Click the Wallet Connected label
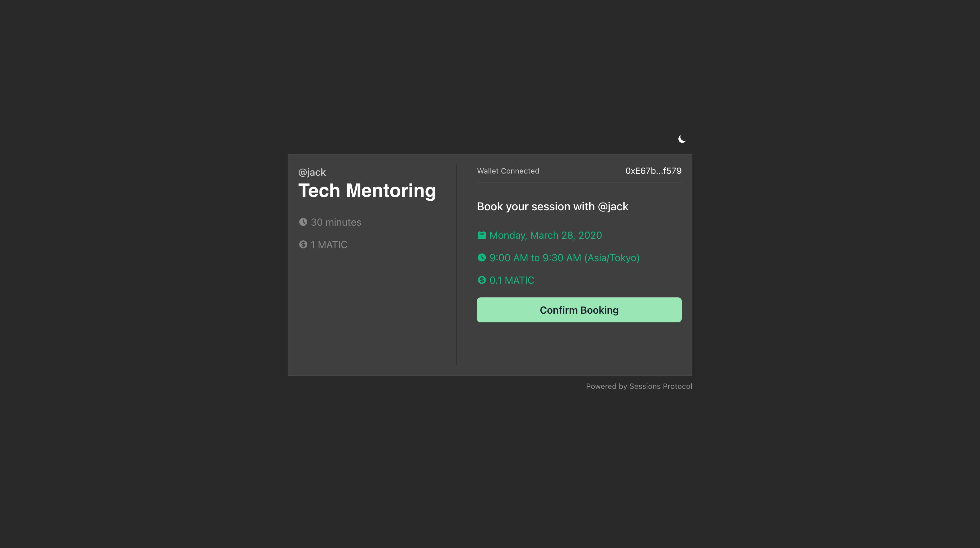Image resolution: width=980 pixels, height=548 pixels. pos(508,171)
